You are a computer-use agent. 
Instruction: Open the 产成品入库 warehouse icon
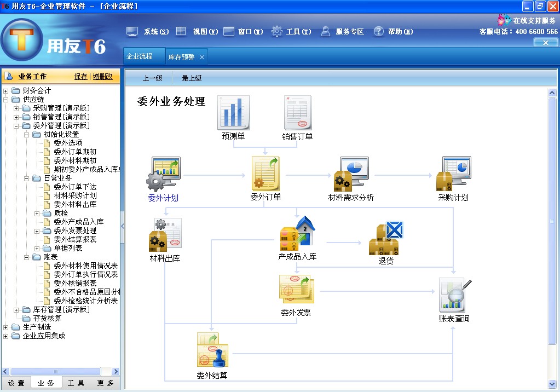click(297, 233)
